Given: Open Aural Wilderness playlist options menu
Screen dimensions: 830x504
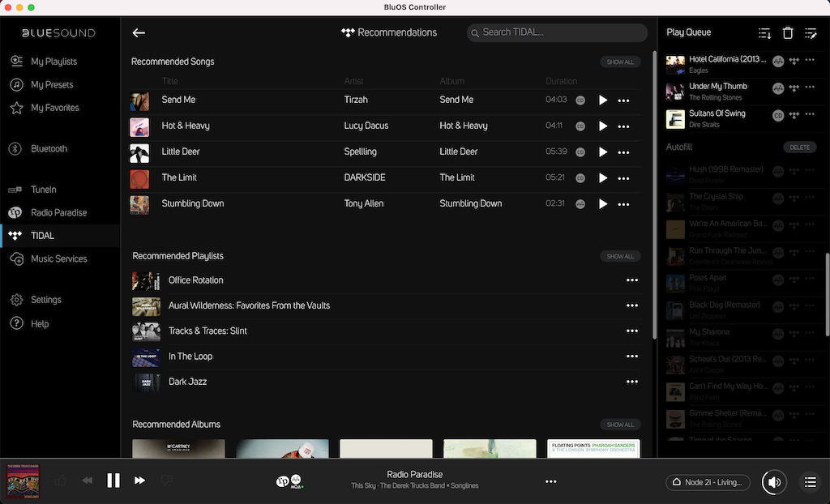Looking at the screenshot, I should click(632, 305).
